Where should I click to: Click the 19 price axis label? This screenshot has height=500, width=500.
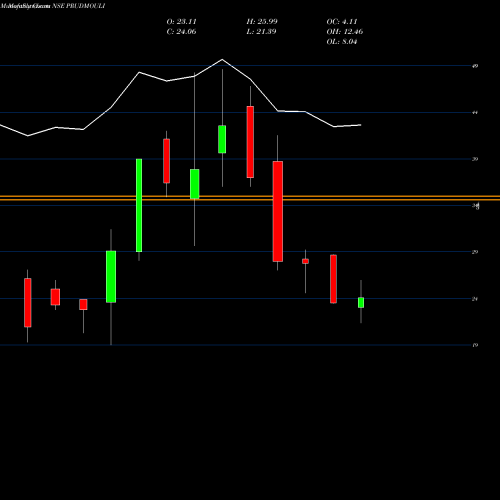475,345
